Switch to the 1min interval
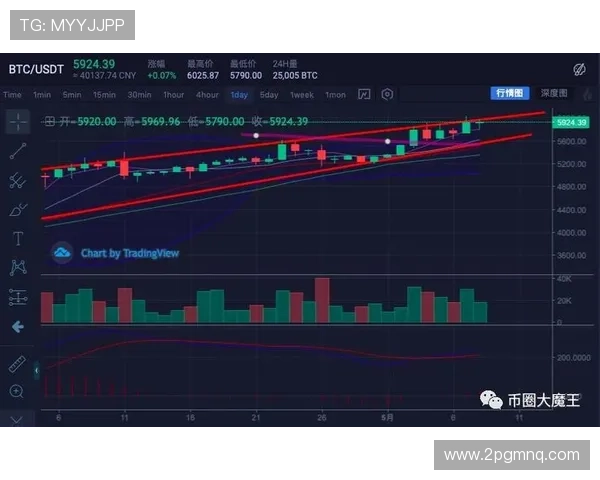The height and width of the screenshot is (480, 600). pyautogui.click(x=42, y=95)
